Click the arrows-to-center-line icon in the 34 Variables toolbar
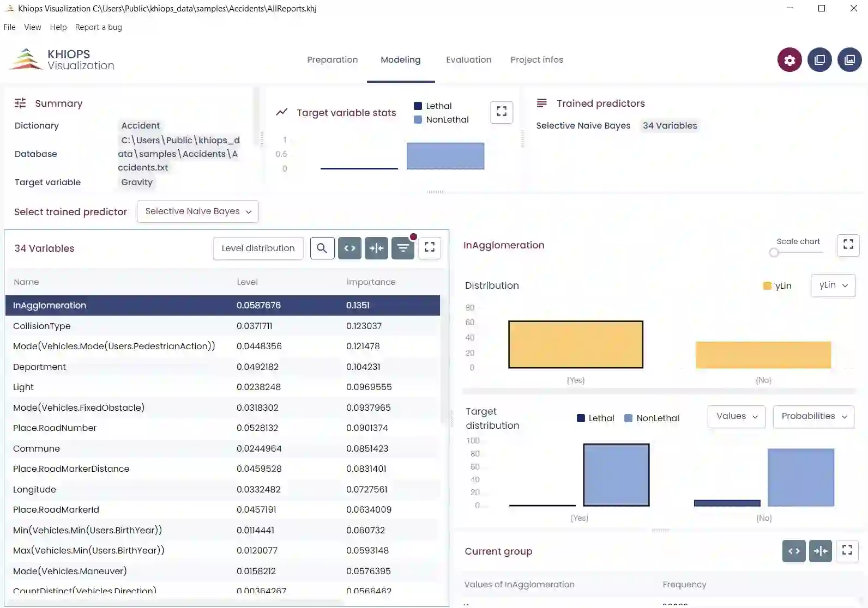The image size is (868, 608). tap(376, 248)
